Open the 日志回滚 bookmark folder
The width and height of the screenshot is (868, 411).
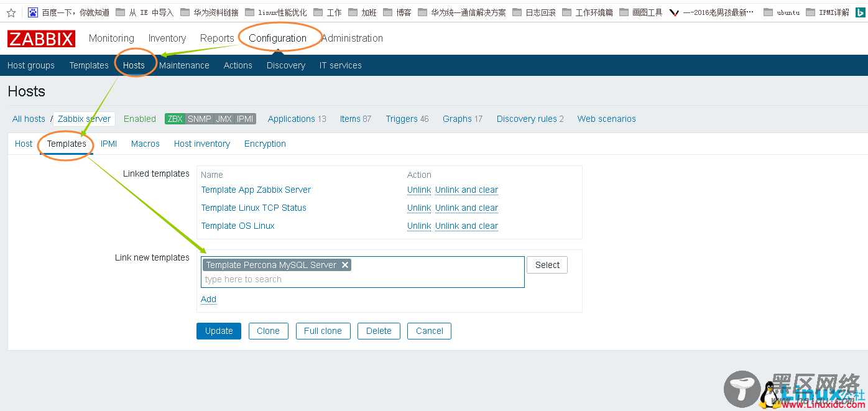click(534, 12)
